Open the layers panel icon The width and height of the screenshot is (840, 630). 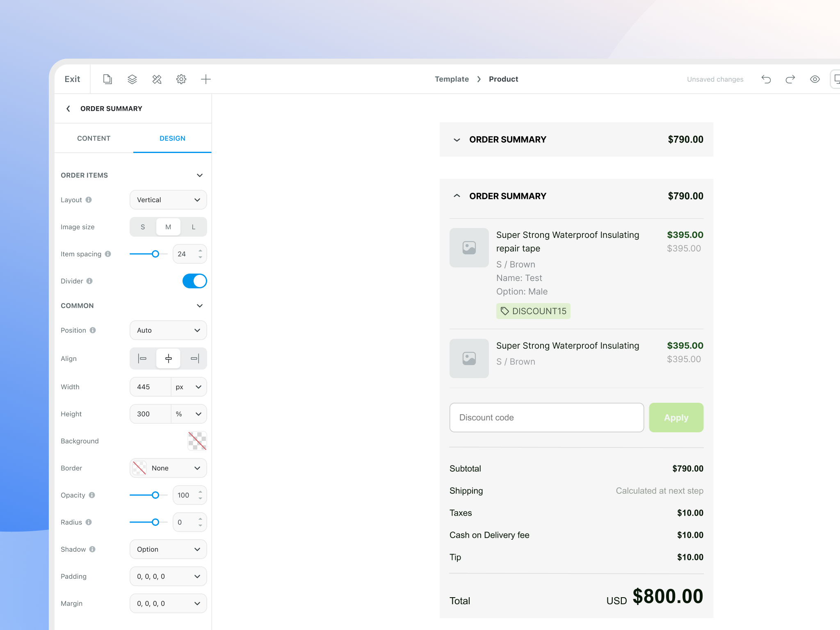pos(132,79)
